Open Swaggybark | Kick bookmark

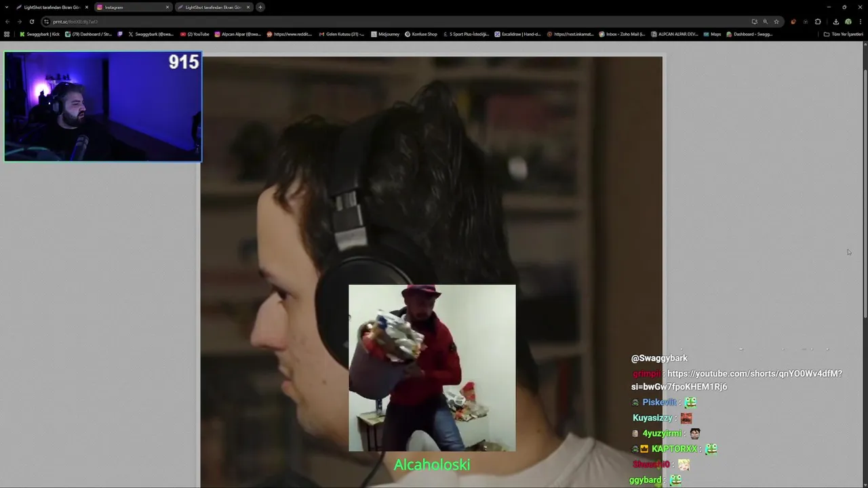click(x=39, y=34)
